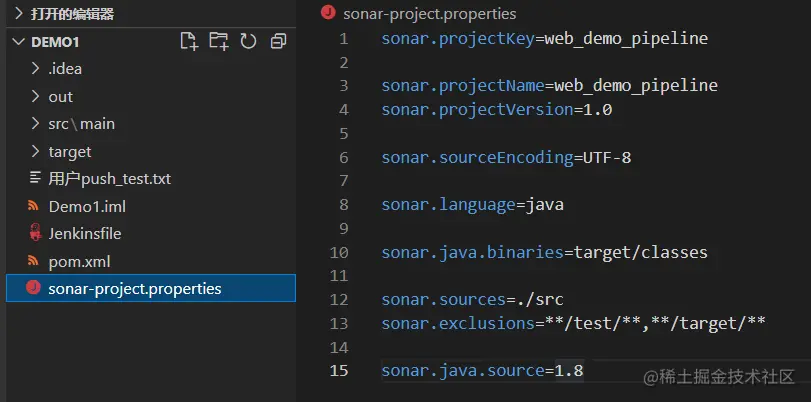Expand the target folder chevron
The image size is (811, 402).
35,151
